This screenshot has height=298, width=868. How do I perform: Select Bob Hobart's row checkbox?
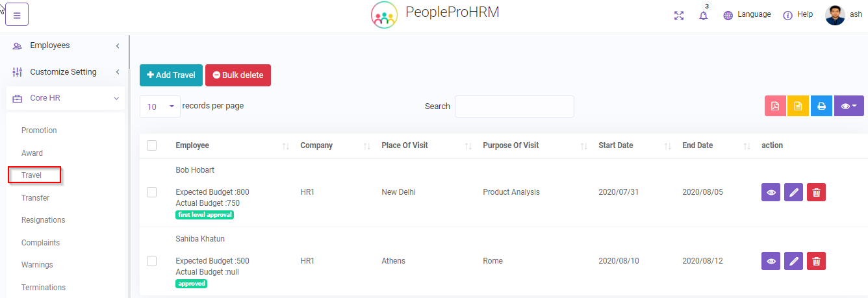152,192
